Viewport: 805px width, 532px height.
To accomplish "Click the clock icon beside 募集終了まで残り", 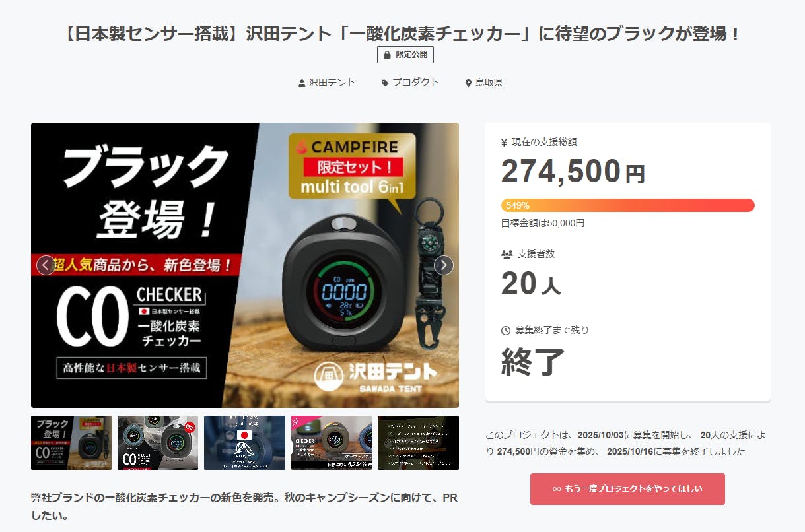I will click(506, 330).
